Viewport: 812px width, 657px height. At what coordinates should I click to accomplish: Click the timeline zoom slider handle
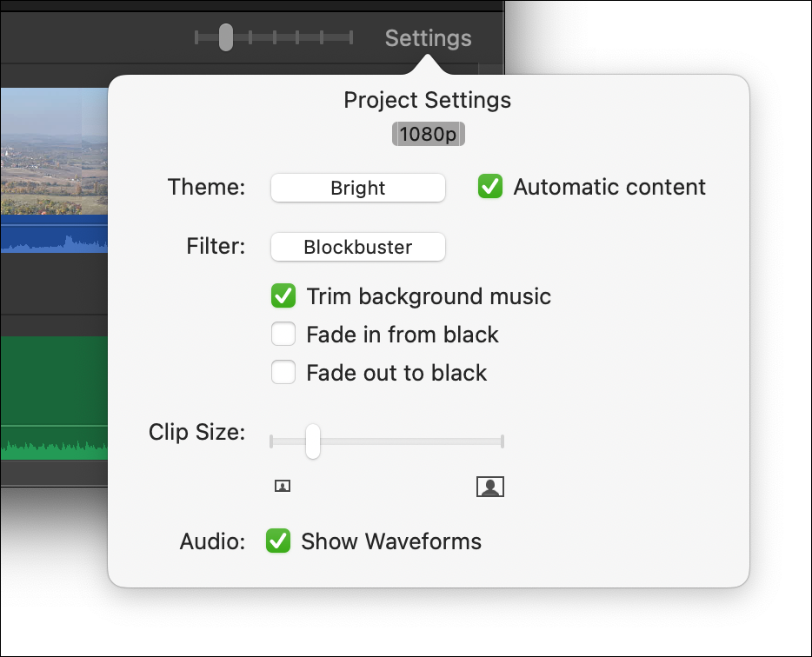point(226,37)
